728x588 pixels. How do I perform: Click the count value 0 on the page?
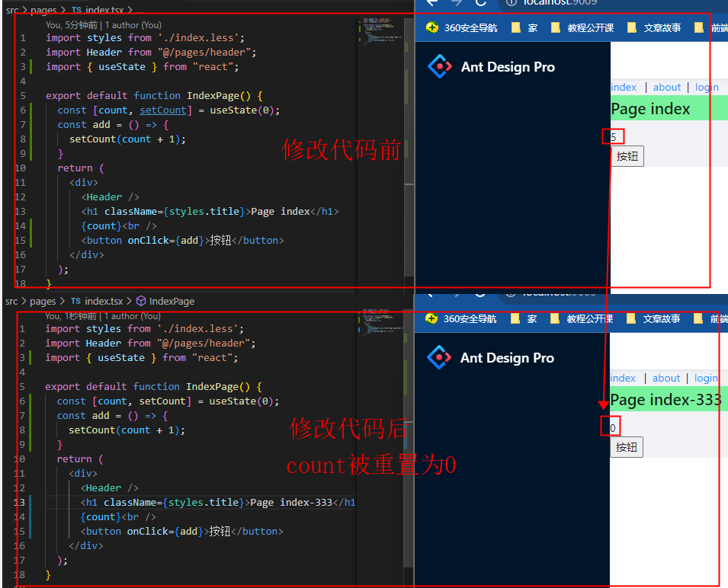pyautogui.click(x=612, y=428)
